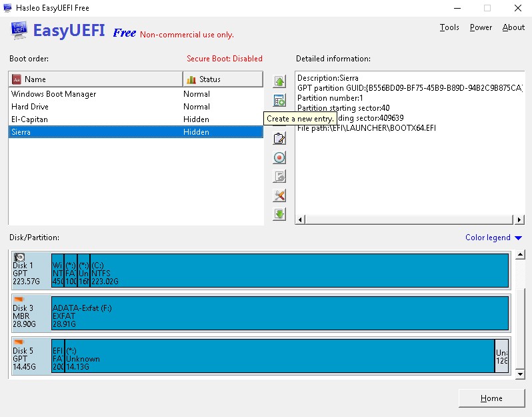Viewport: 532px width, 417px height.
Task: Click the greyed-out disk icon button
Action: 279,177
